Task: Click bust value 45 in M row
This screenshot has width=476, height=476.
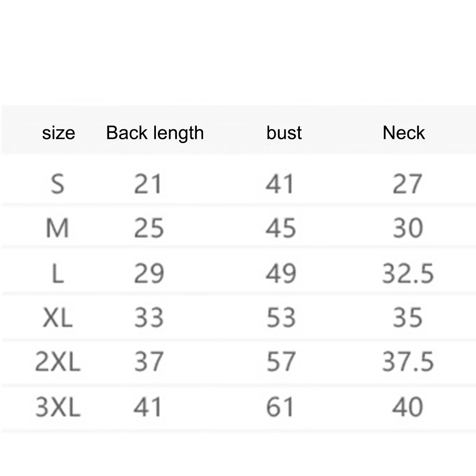Action: [281, 228]
